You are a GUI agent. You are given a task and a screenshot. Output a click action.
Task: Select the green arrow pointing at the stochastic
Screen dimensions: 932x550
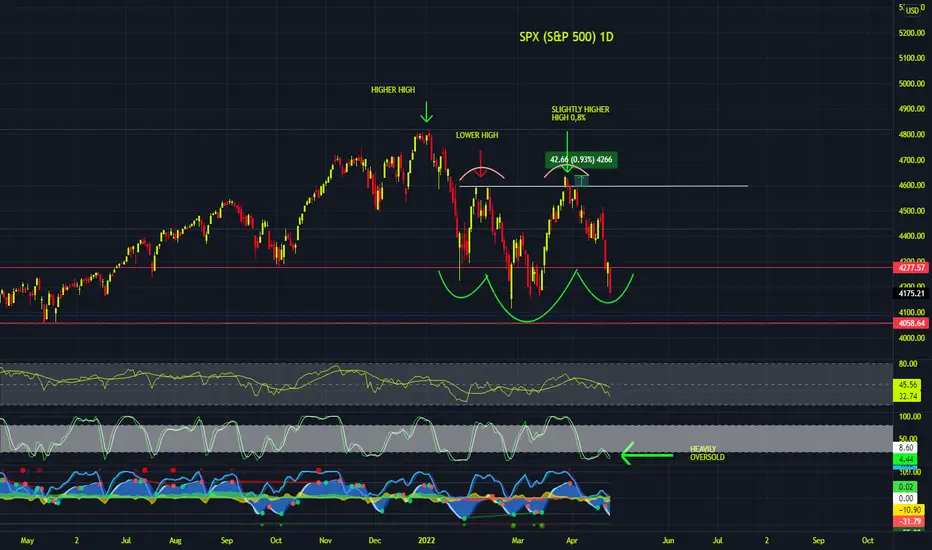(x=647, y=455)
